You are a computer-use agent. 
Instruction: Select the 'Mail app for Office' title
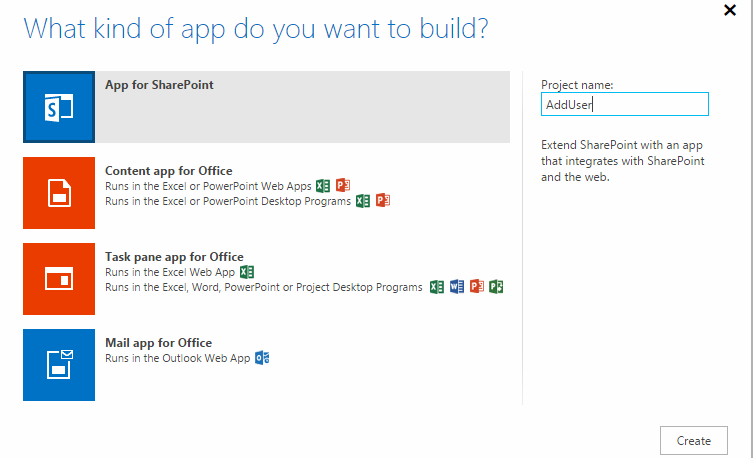[158, 343]
